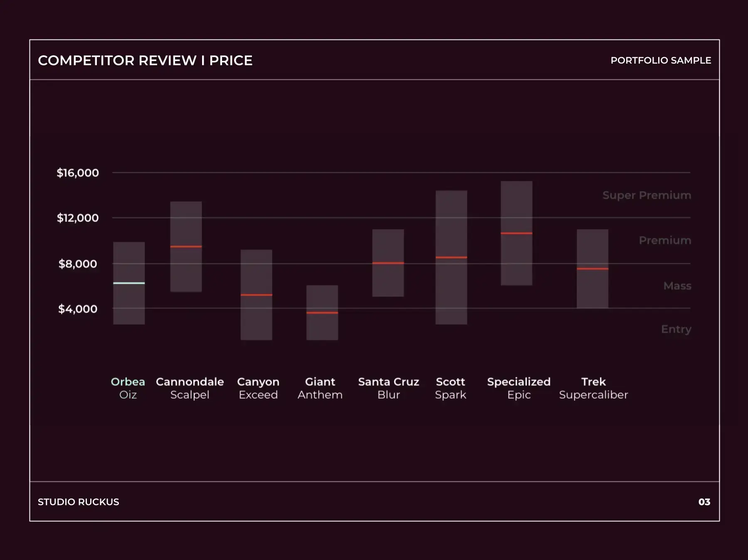Click the Super Premium tier label
The height and width of the screenshot is (560, 748).
[647, 195]
